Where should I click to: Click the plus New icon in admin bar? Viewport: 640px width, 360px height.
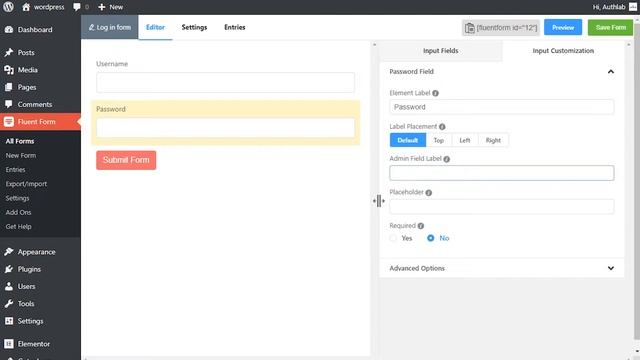[x=102, y=7]
